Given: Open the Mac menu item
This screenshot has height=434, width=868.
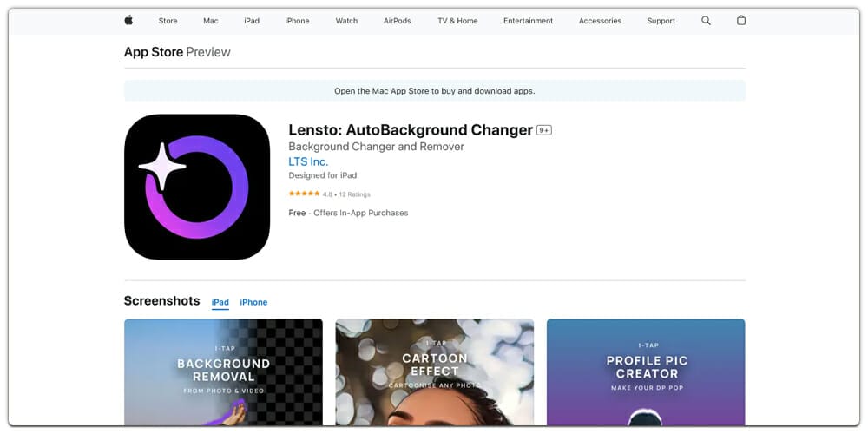Looking at the screenshot, I should (211, 21).
